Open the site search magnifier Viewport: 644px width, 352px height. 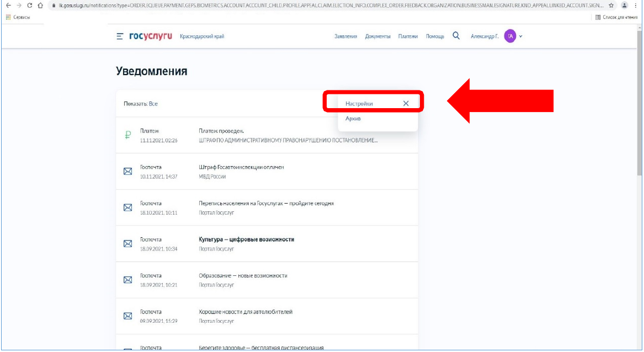(456, 36)
